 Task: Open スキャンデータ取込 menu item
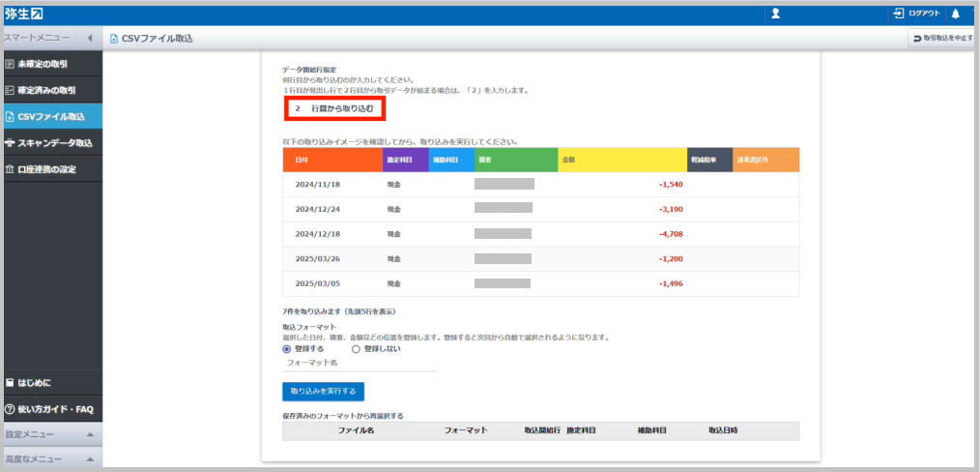point(53,142)
